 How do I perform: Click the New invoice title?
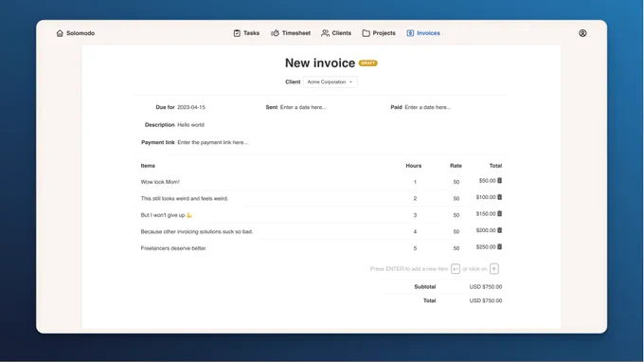click(320, 63)
